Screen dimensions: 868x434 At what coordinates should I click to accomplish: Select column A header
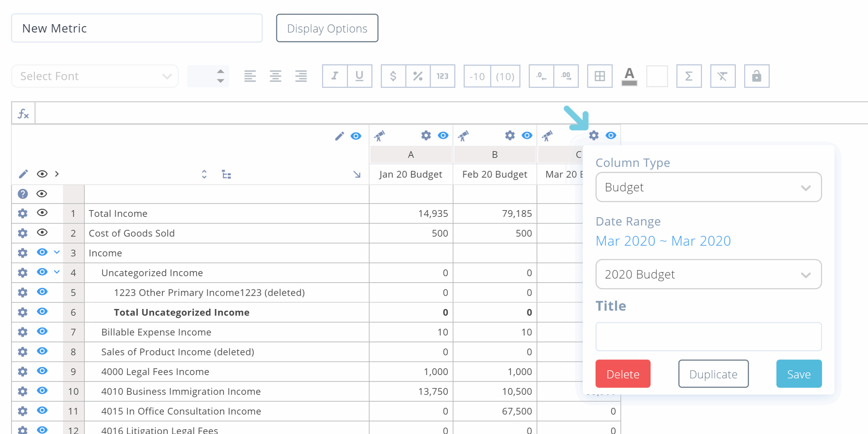point(411,155)
